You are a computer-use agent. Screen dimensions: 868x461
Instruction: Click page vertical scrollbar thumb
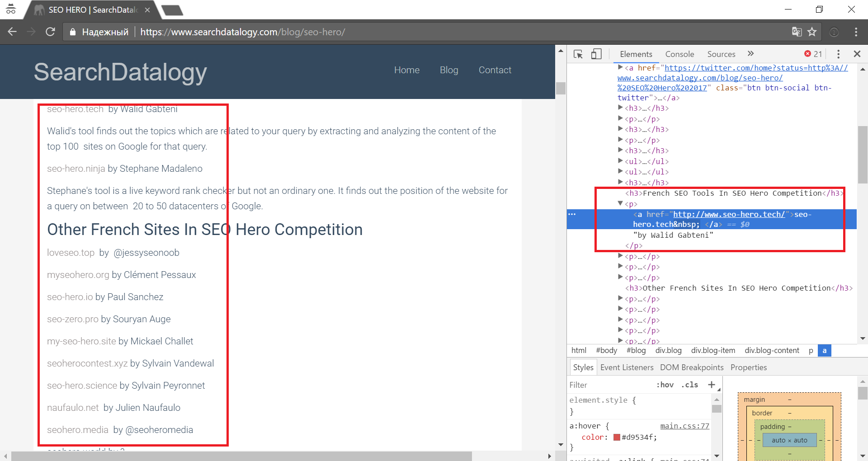(x=561, y=88)
